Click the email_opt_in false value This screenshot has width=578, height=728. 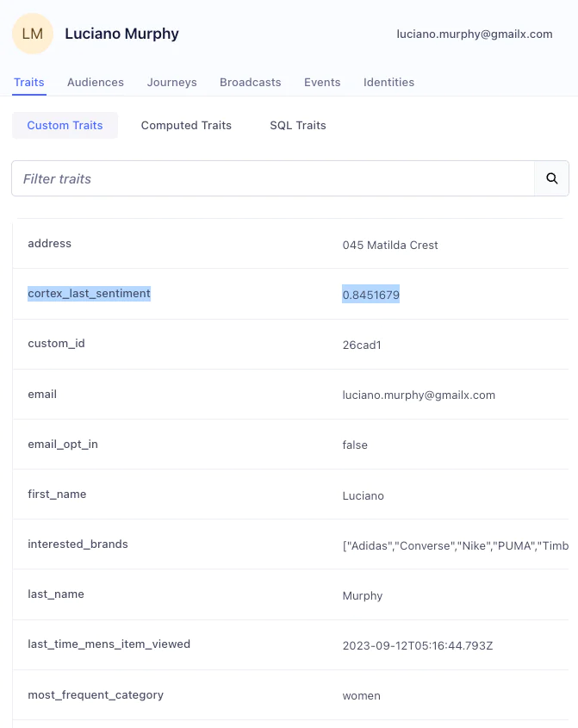tap(355, 445)
